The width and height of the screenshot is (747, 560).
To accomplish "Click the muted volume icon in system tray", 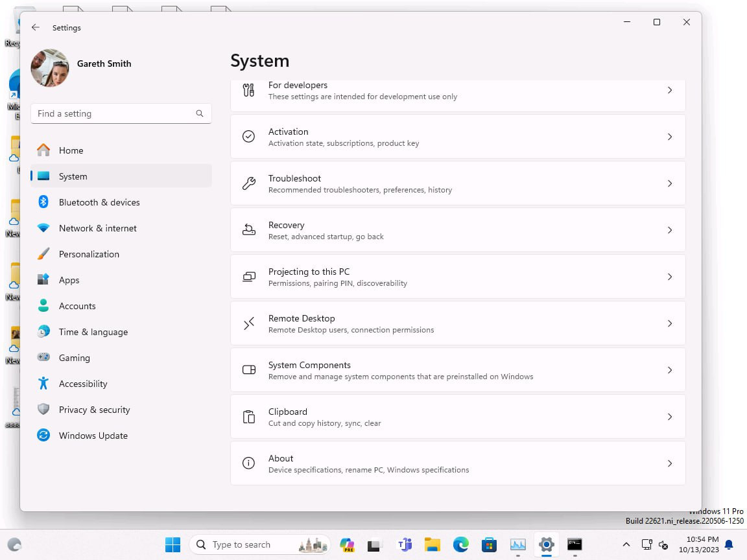I will (663, 545).
